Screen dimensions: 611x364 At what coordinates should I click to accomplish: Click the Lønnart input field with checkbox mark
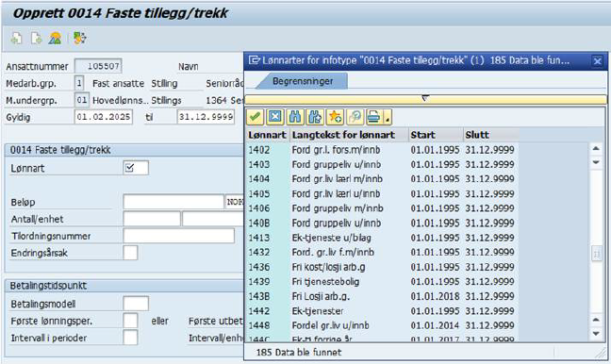click(136, 168)
